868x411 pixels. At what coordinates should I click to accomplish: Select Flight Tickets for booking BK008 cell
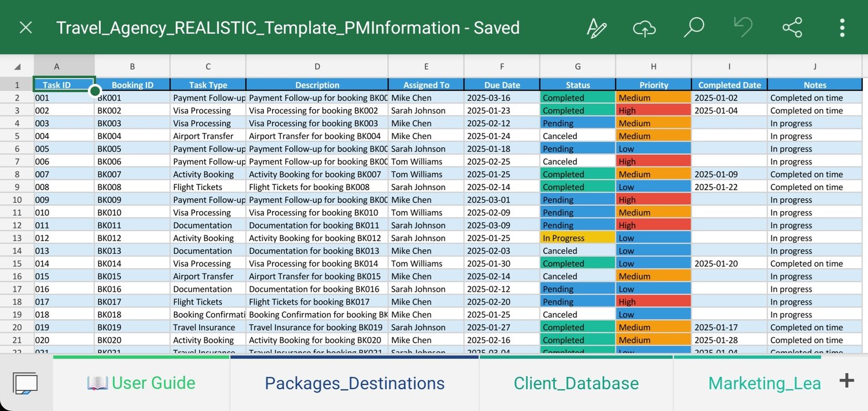coord(317,187)
